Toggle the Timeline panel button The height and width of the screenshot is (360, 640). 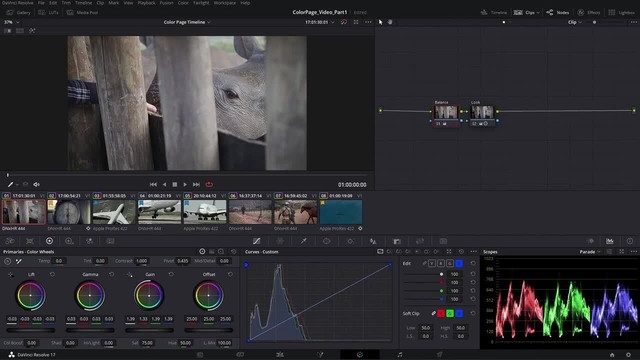pos(494,13)
